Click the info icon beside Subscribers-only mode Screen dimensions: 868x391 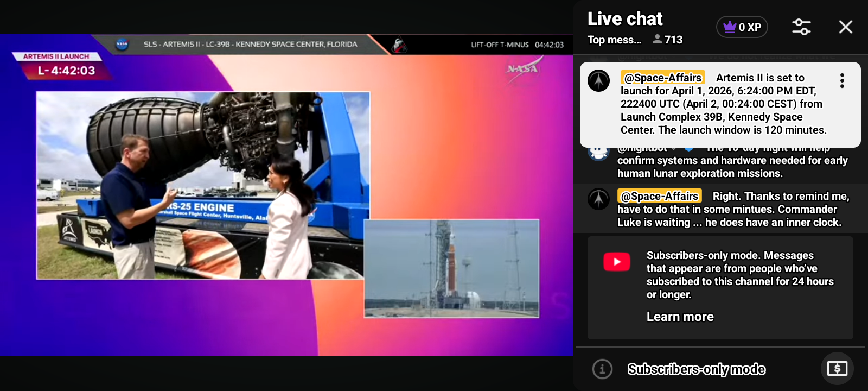point(602,369)
